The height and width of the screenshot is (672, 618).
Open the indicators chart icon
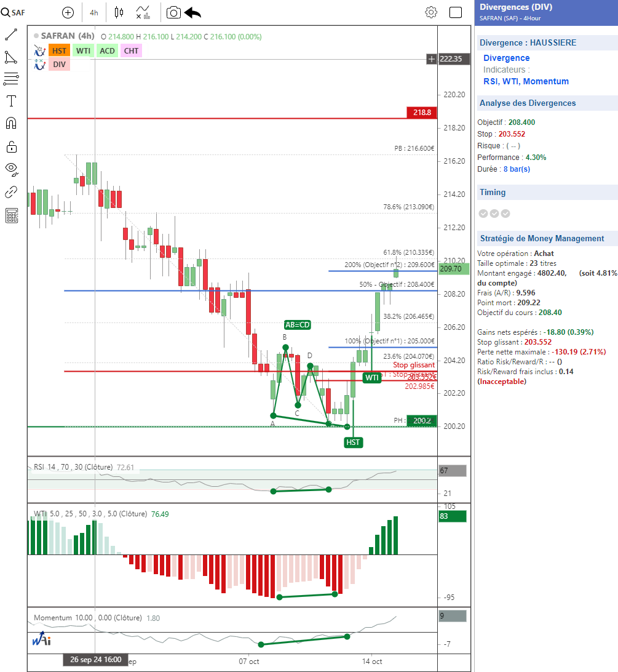pos(143,12)
